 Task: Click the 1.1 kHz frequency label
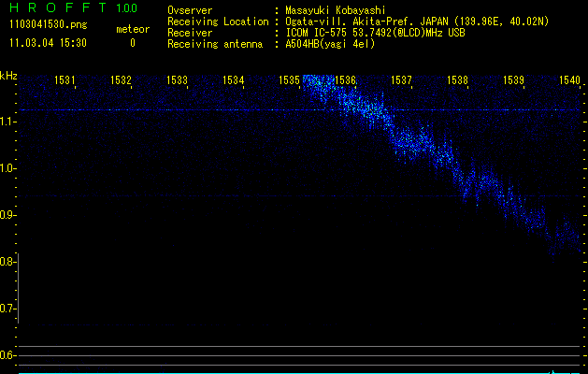coord(9,122)
